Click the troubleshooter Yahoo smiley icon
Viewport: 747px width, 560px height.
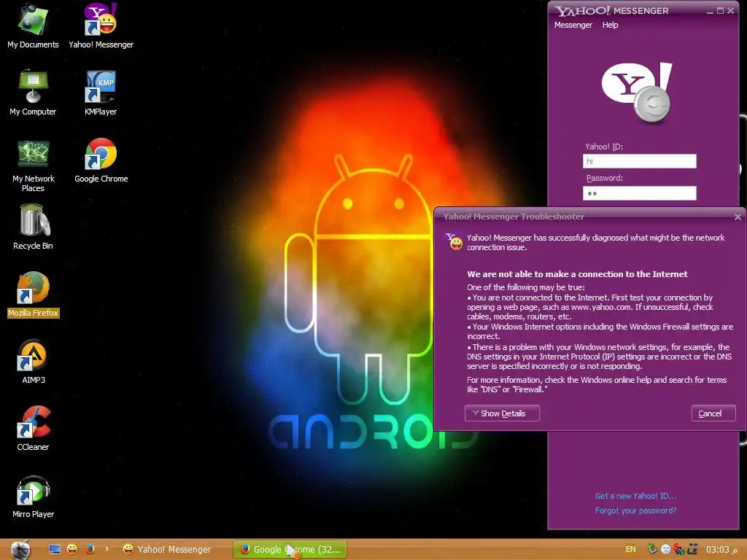tap(454, 241)
